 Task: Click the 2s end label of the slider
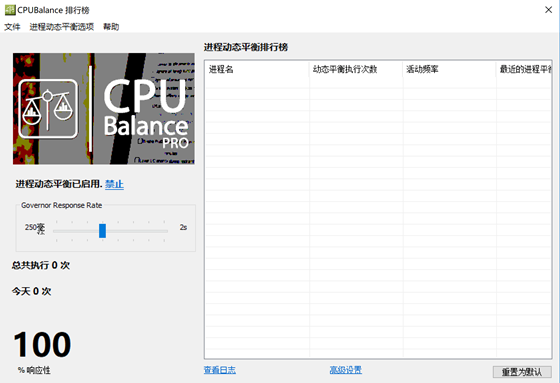183,227
